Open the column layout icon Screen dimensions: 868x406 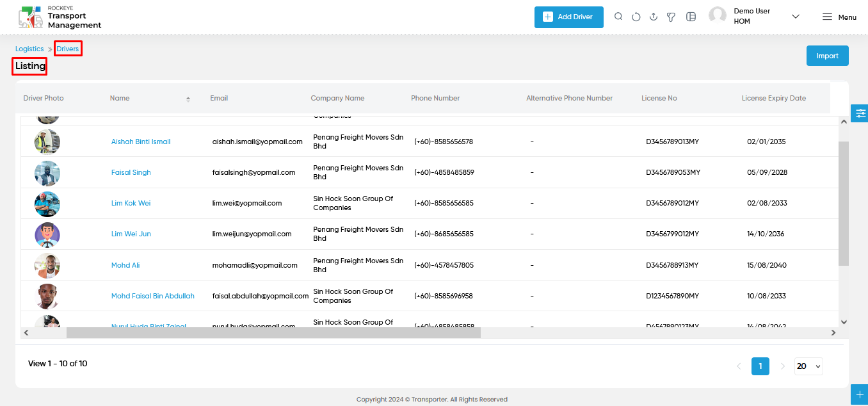pyautogui.click(x=691, y=17)
